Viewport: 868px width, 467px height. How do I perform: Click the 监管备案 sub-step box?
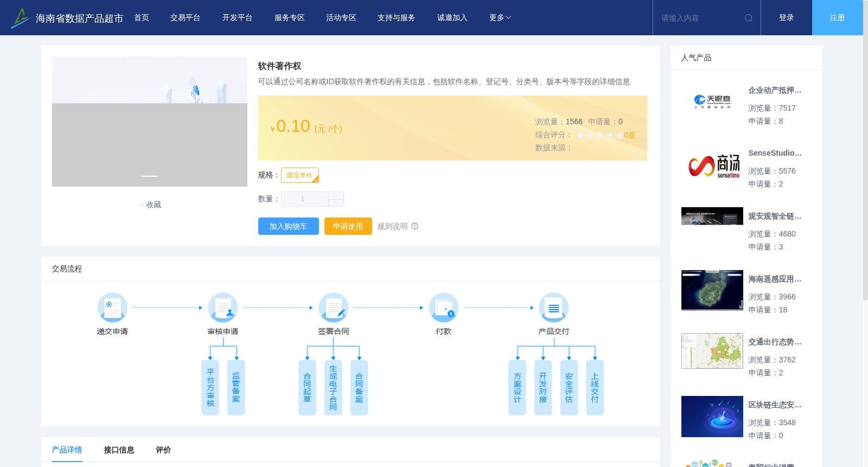(236, 388)
